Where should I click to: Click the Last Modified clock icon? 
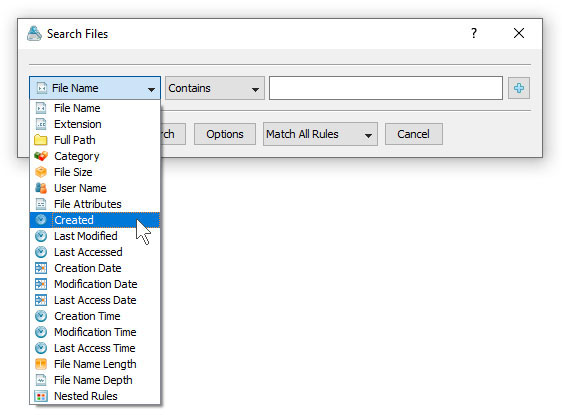[41, 236]
